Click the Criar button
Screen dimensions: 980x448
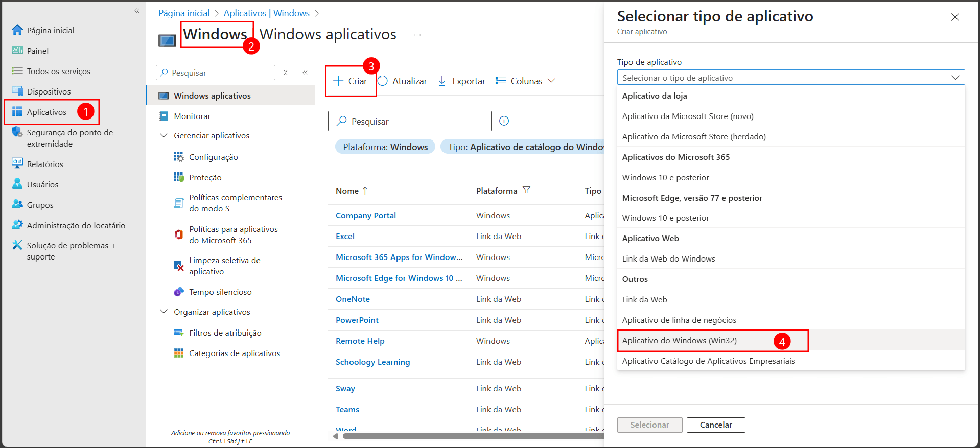click(350, 81)
